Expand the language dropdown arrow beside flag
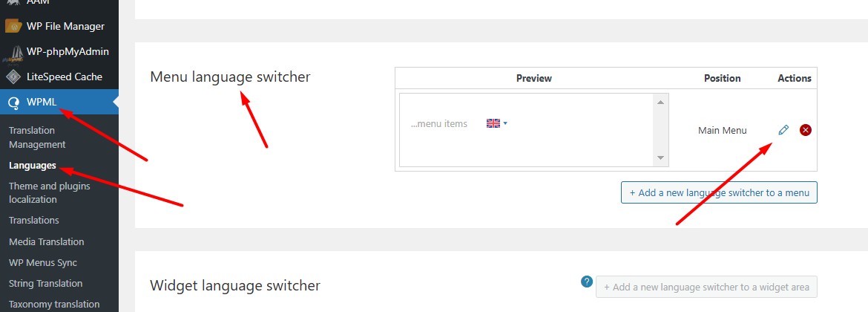The width and height of the screenshot is (868, 312). pyautogui.click(x=505, y=123)
